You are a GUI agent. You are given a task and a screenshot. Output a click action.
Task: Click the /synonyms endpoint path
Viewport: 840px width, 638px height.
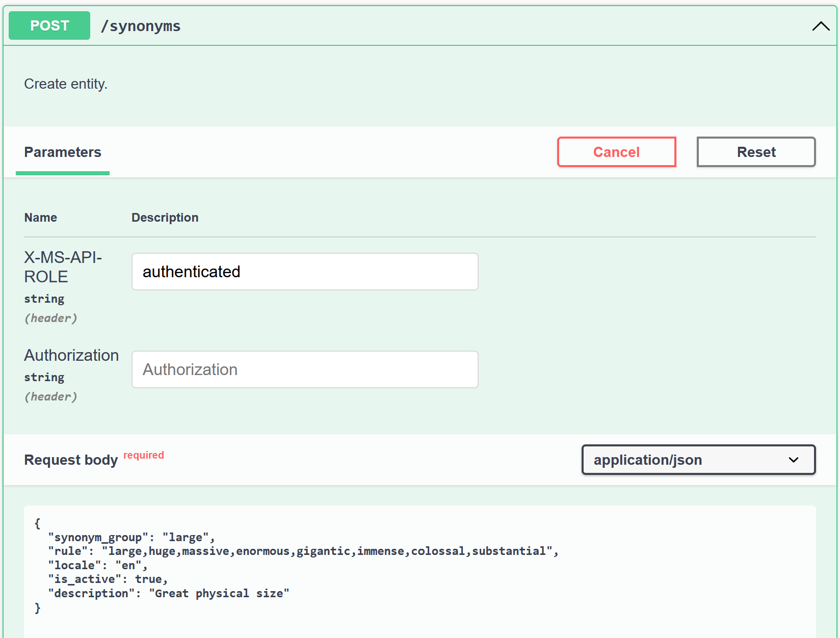(141, 26)
